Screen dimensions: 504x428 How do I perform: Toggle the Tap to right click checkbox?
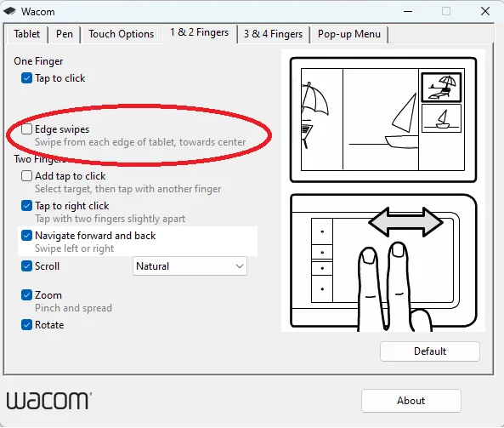(26, 206)
